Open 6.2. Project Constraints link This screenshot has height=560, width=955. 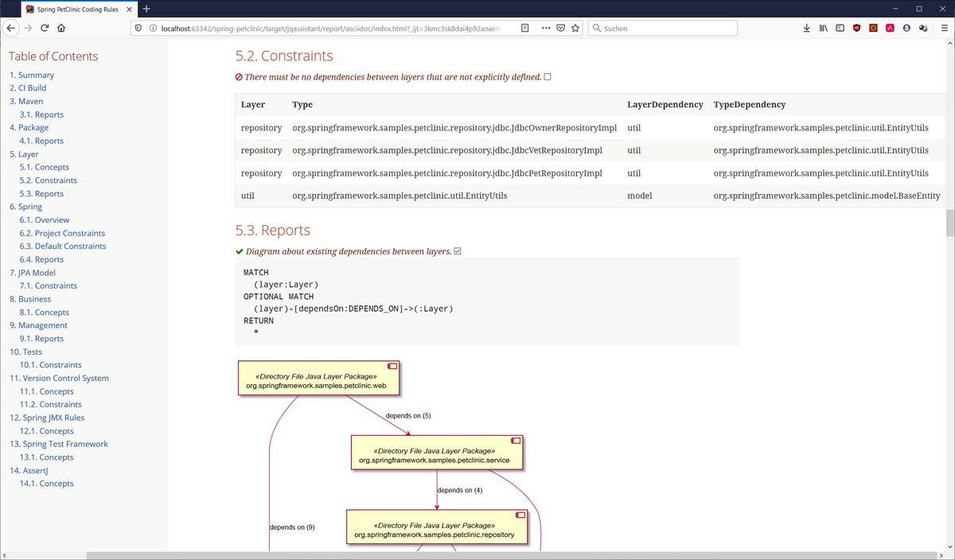click(62, 233)
